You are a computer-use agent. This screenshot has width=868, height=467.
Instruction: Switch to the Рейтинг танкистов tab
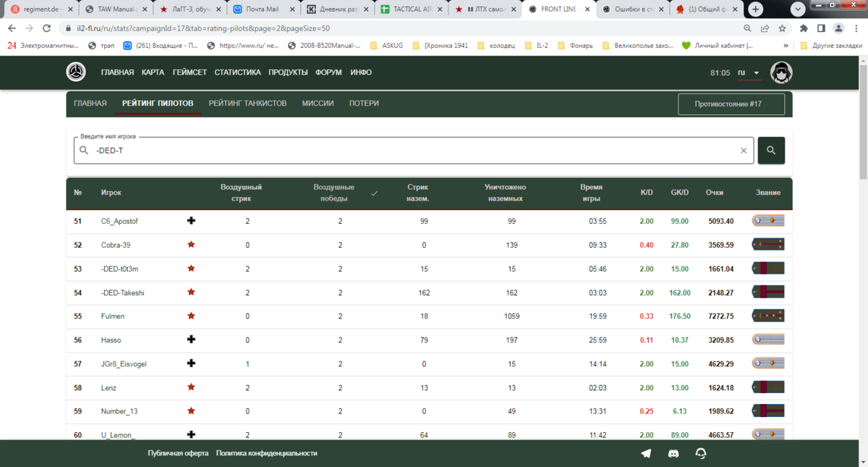coord(247,104)
